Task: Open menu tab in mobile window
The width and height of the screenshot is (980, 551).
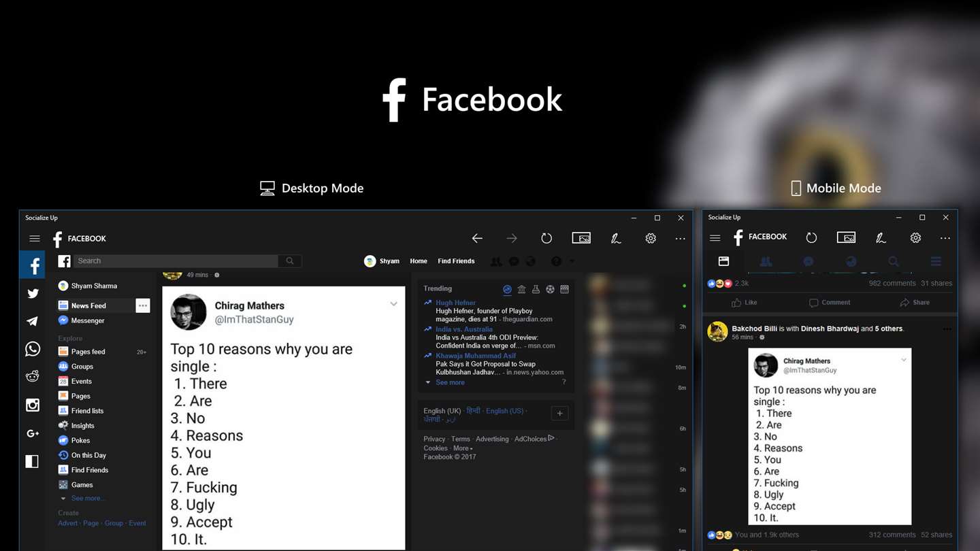Action: pyautogui.click(x=936, y=261)
